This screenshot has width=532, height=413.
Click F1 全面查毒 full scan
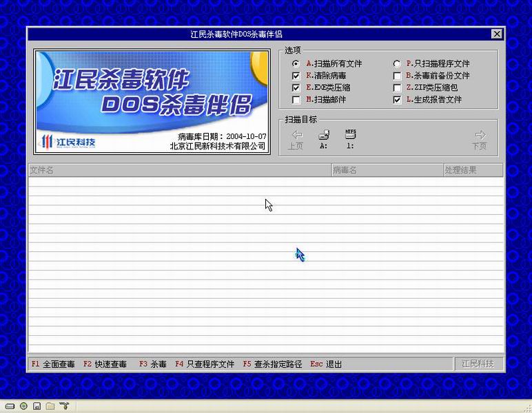[x=53, y=364]
